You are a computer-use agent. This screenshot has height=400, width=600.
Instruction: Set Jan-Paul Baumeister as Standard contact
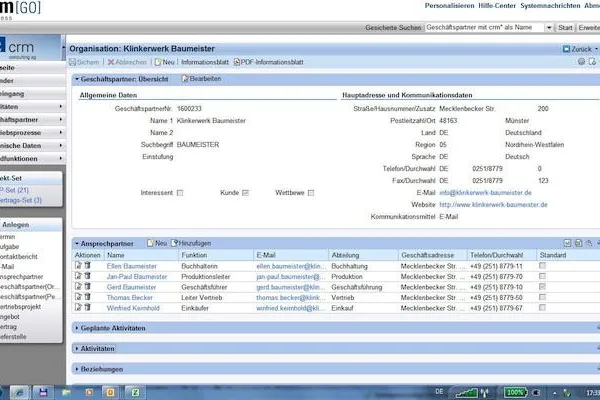click(542, 276)
